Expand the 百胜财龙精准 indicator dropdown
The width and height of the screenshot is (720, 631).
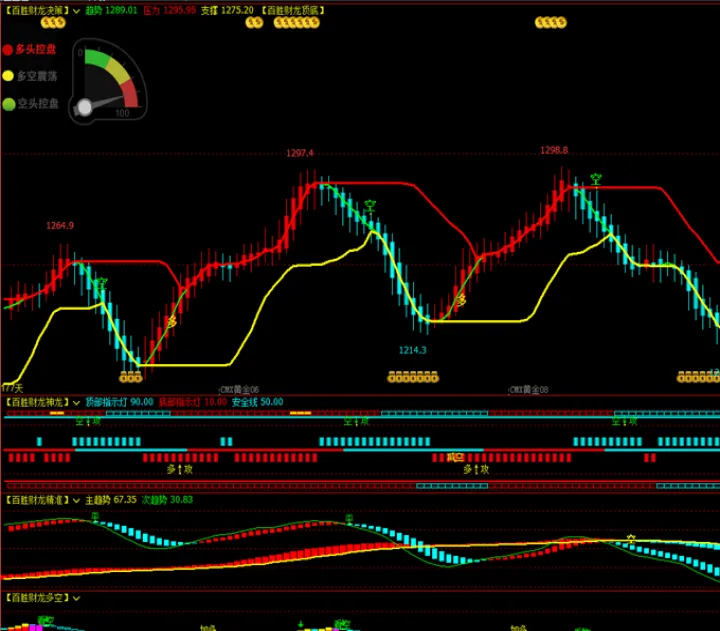pyautogui.click(x=75, y=499)
